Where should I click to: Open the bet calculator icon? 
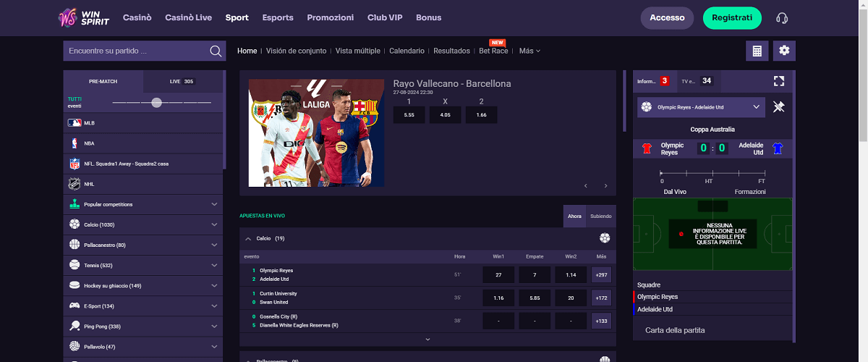tap(757, 51)
